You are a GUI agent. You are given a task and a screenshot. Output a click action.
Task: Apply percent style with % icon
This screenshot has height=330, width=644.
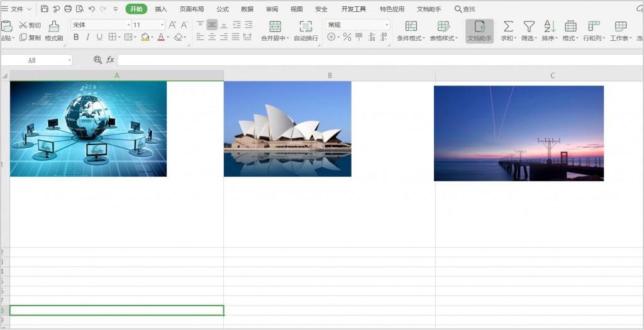[x=347, y=37]
